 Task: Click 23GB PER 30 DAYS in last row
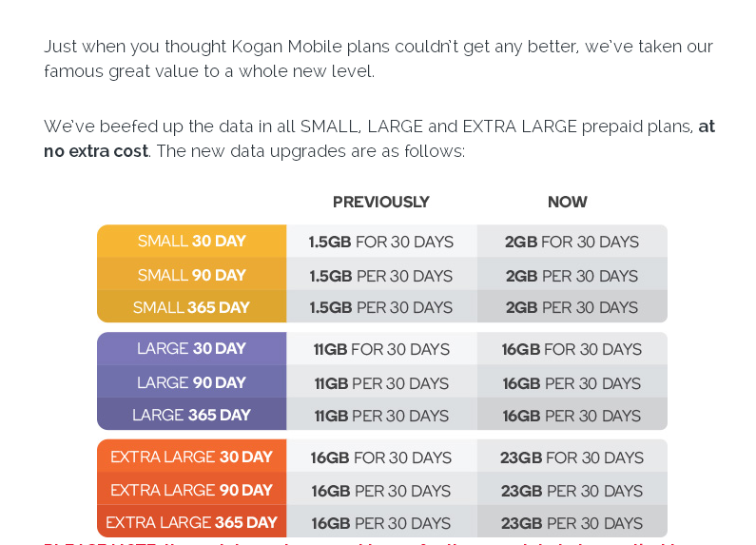572,523
